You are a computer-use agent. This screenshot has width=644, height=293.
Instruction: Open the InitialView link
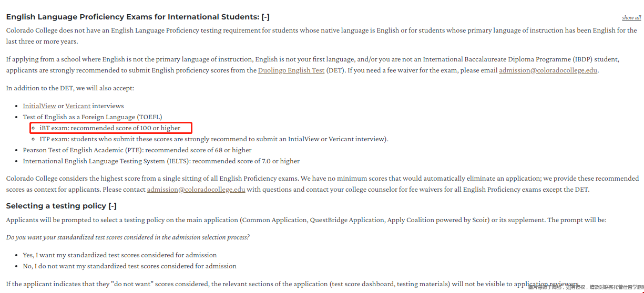(x=39, y=106)
